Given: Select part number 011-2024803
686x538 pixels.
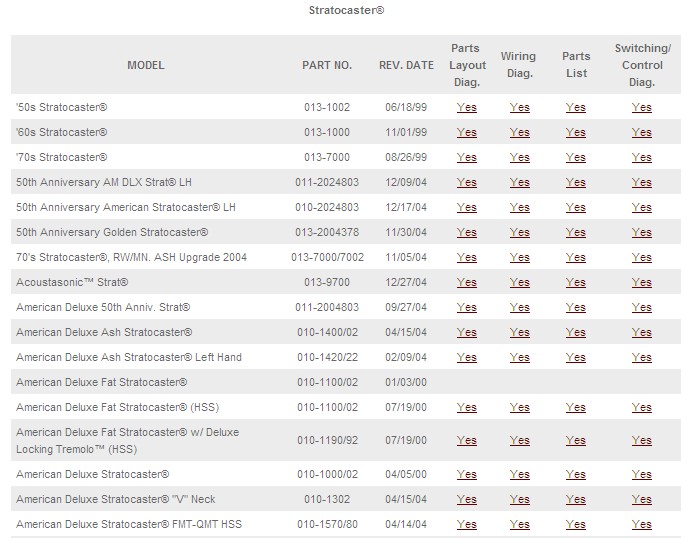Looking at the screenshot, I should pos(327,182).
